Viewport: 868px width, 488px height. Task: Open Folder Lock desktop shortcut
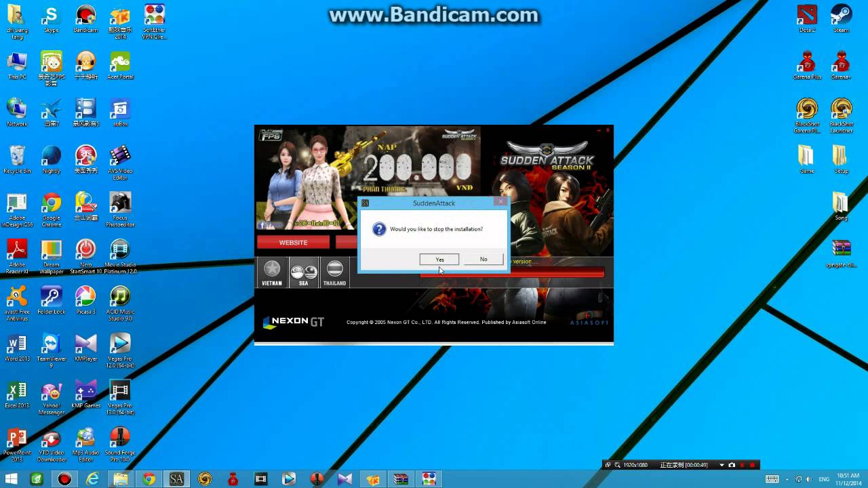51,301
